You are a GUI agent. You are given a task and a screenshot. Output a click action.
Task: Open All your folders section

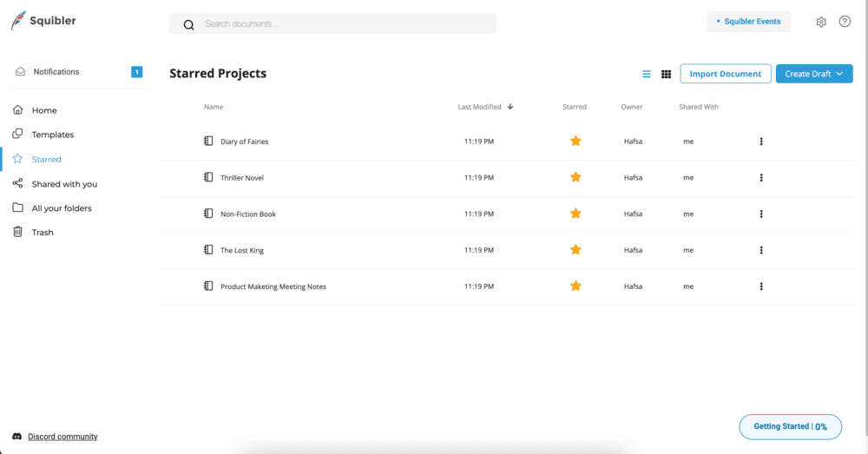62,208
